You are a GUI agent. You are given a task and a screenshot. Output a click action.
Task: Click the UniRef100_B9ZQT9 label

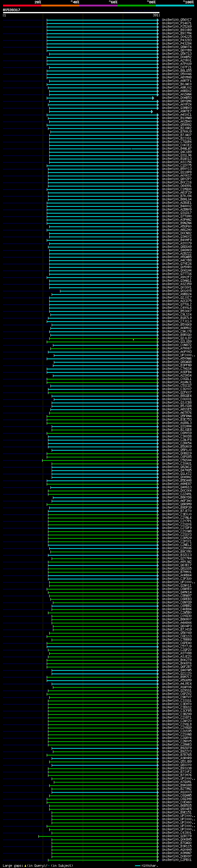tap(177, 748)
